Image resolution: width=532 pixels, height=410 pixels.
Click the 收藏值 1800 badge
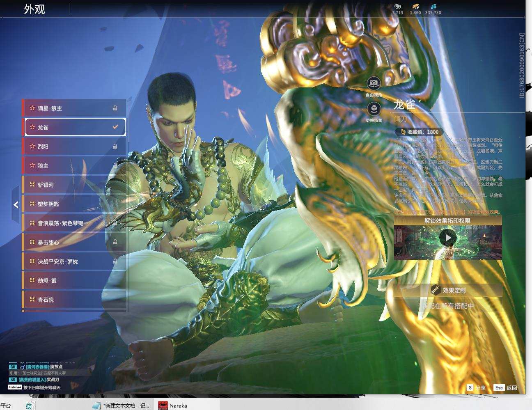(x=419, y=132)
